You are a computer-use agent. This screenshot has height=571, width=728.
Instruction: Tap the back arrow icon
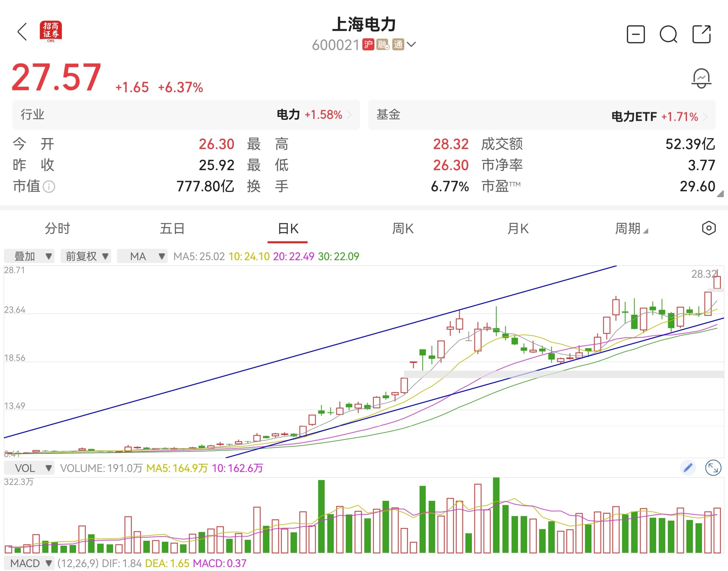pos(22,32)
